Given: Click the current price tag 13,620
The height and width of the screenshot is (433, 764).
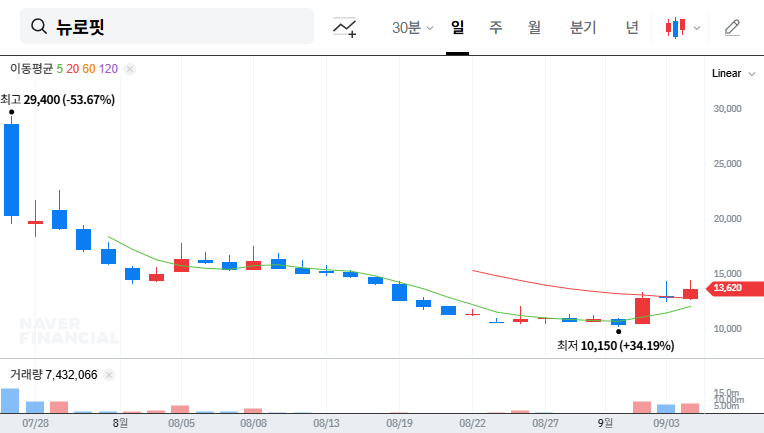Looking at the screenshot, I should (735, 288).
